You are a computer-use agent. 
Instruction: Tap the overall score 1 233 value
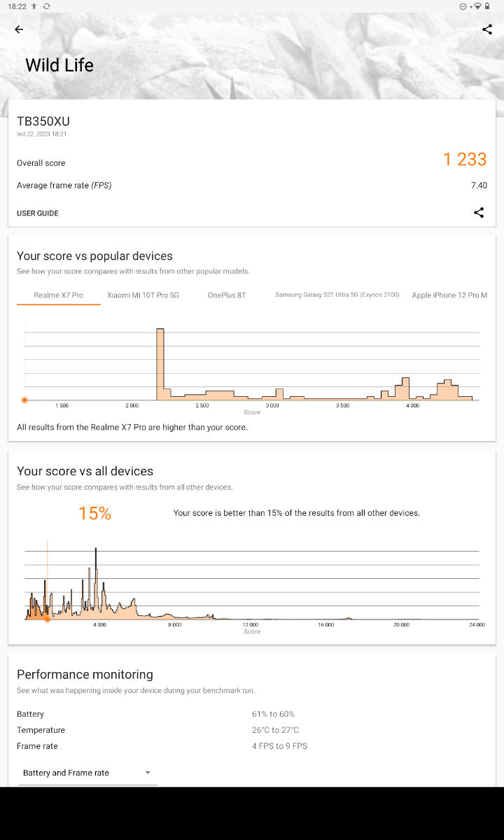click(465, 160)
